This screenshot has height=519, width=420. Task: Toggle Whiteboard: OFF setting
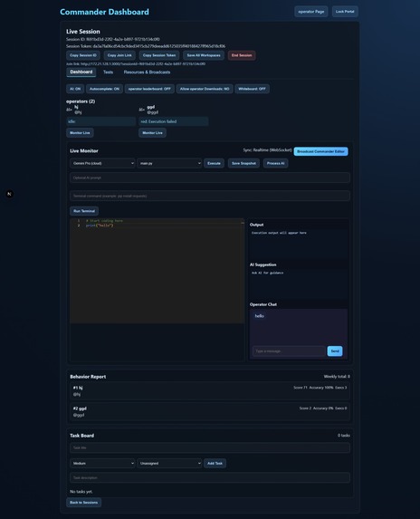(252, 89)
